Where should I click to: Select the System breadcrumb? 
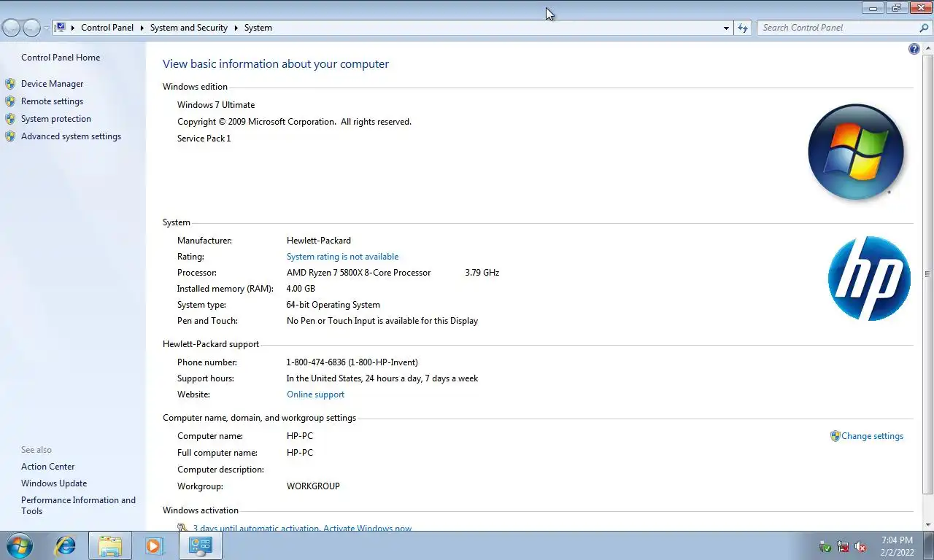click(x=258, y=28)
